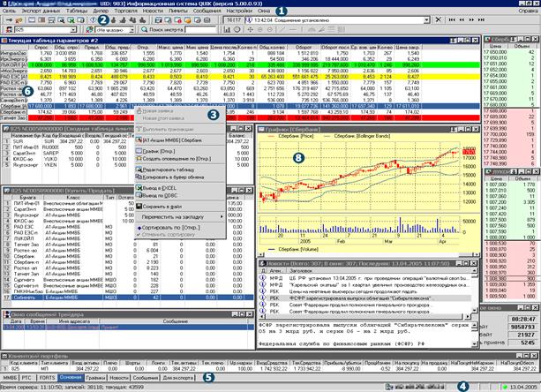Open the Таблицы menu
541x392 pixels.
[x=77, y=11]
